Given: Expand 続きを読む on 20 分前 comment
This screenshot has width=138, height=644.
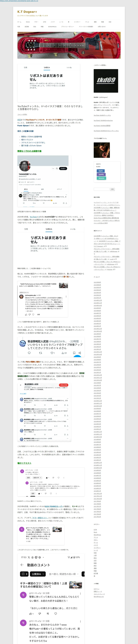Looking at the screenshot, I should [x=72, y=608].
